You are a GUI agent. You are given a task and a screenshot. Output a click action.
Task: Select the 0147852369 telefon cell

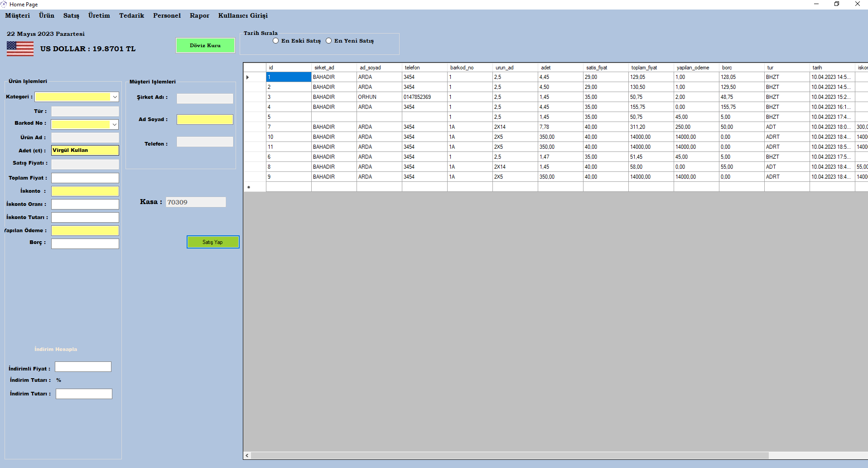[x=424, y=97]
